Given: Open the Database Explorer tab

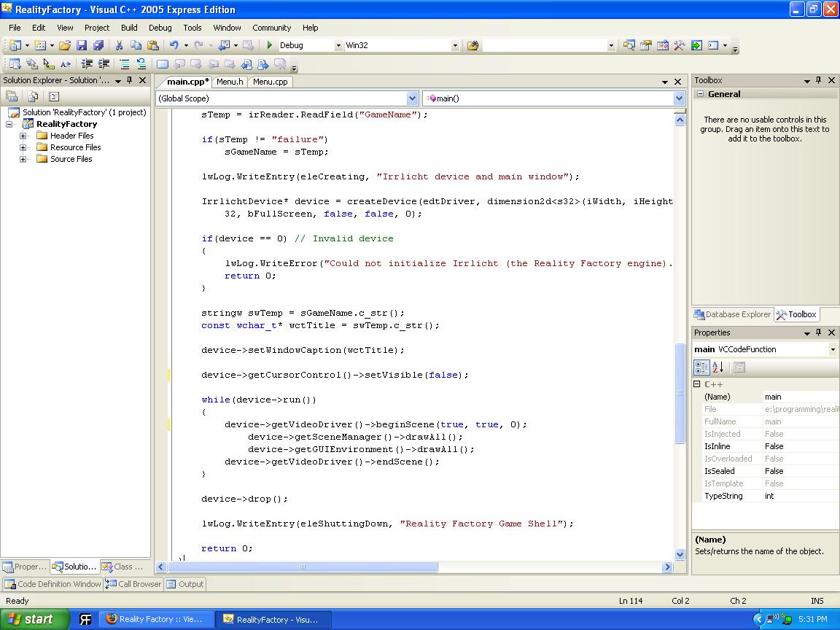Looking at the screenshot, I should point(732,314).
